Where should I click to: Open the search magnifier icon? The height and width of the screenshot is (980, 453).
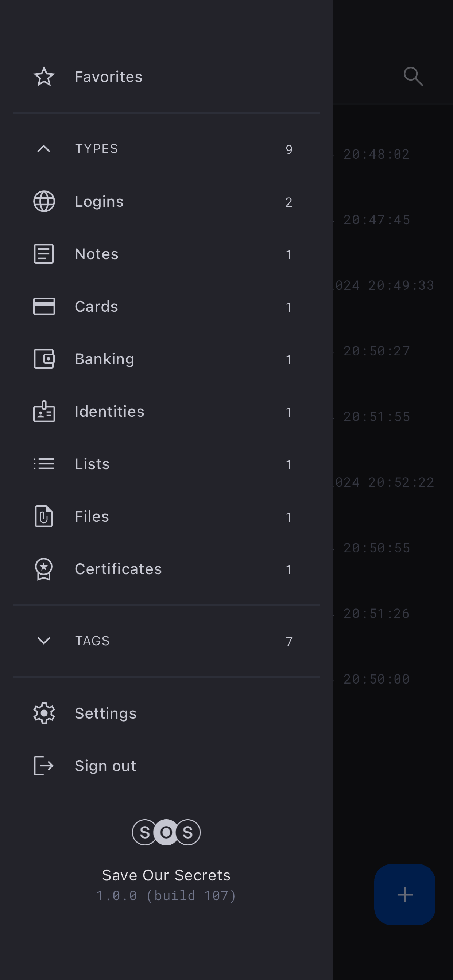[x=413, y=77]
